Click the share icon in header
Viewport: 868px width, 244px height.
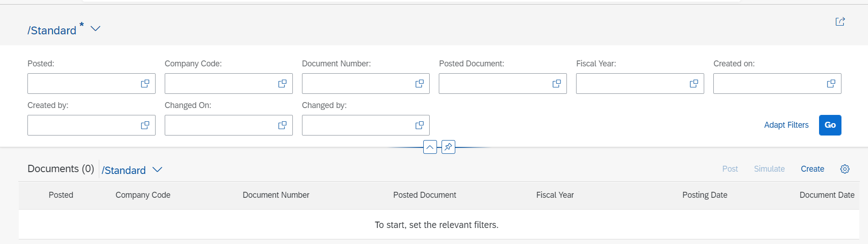(x=840, y=22)
